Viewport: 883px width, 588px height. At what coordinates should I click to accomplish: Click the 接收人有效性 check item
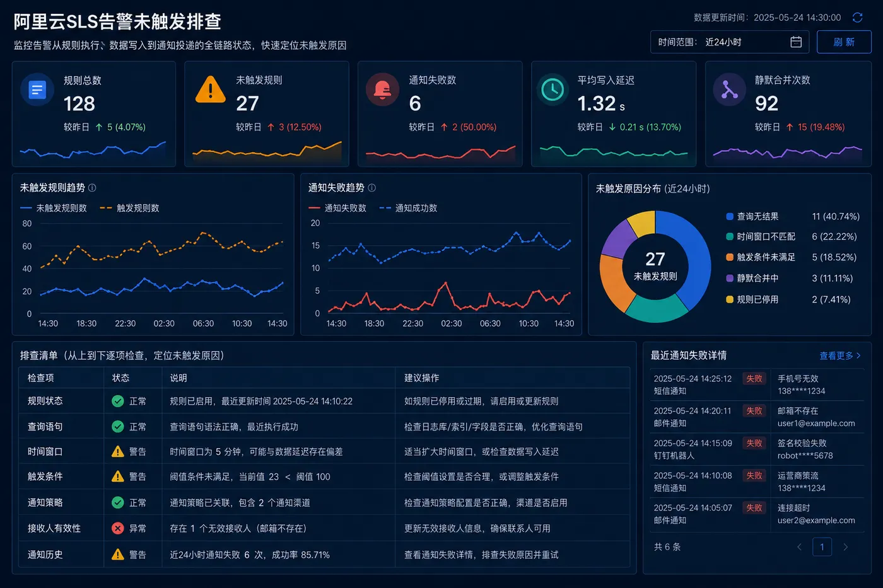coord(54,528)
